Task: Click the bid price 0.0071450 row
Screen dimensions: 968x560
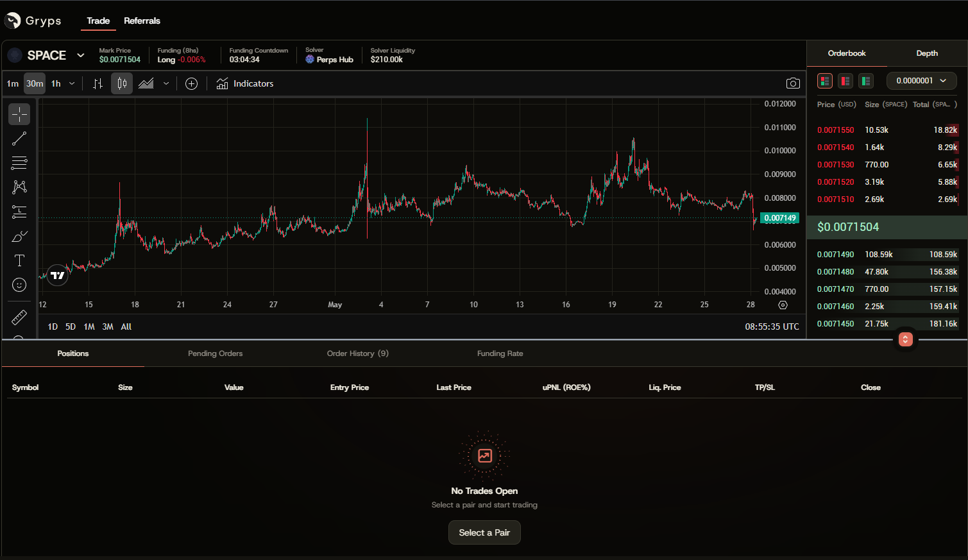Action: pos(887,324)
